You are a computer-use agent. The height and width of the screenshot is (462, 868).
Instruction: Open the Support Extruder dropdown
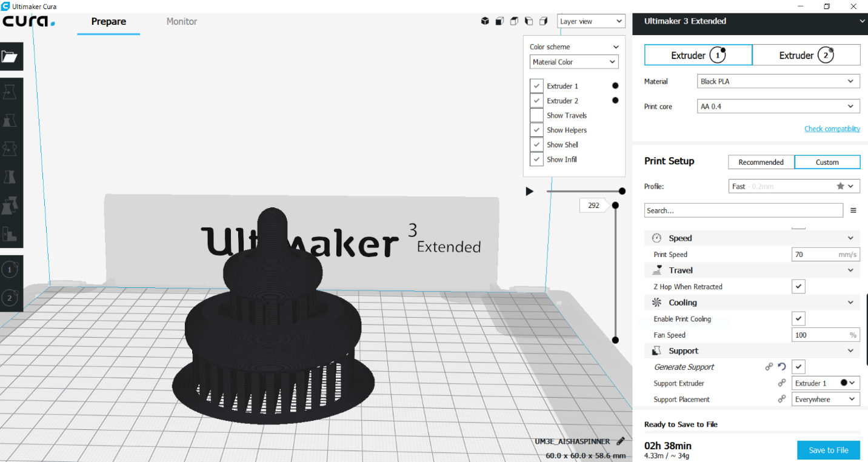[826, 383]
